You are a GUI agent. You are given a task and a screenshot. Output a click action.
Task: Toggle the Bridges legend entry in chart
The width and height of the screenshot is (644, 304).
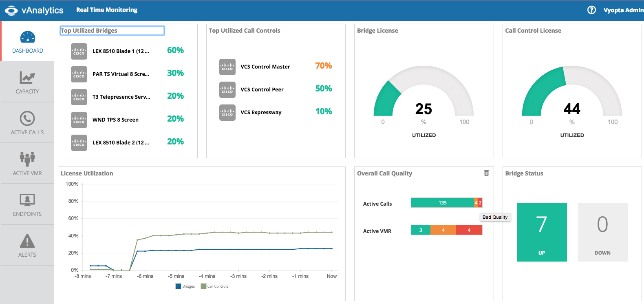click(x=185, y=286)
